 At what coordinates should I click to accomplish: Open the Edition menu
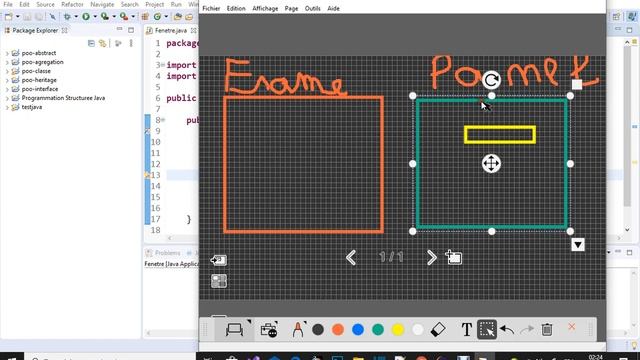(236, 8)
